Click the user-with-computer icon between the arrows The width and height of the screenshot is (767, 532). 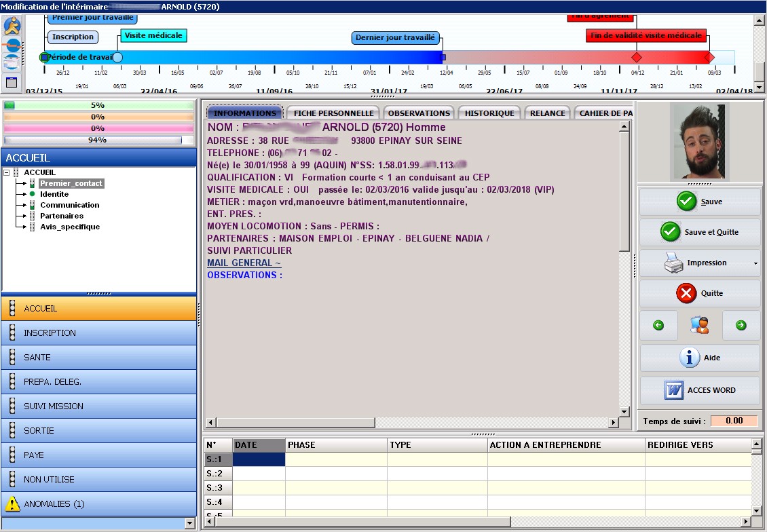[x=699, y=325]
